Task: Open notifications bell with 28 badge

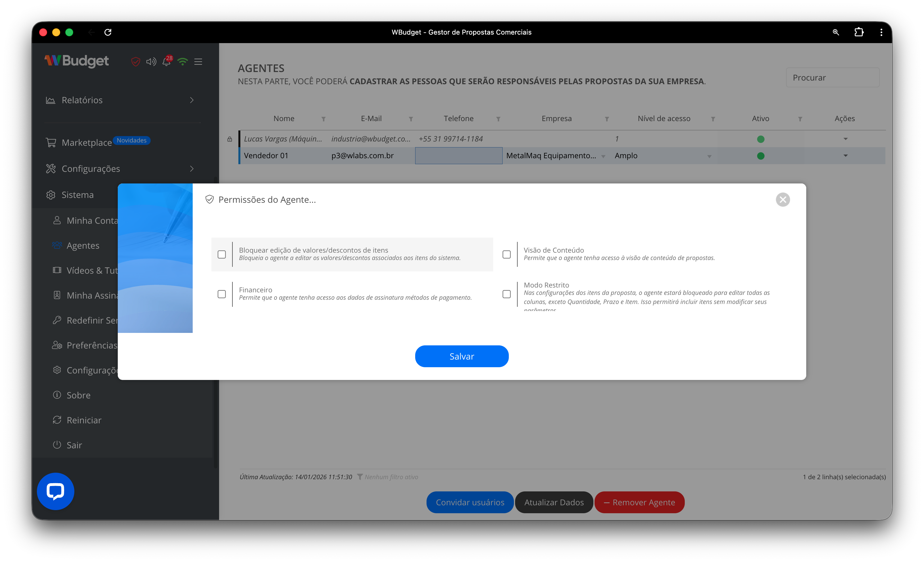Action: pos(167,62)
